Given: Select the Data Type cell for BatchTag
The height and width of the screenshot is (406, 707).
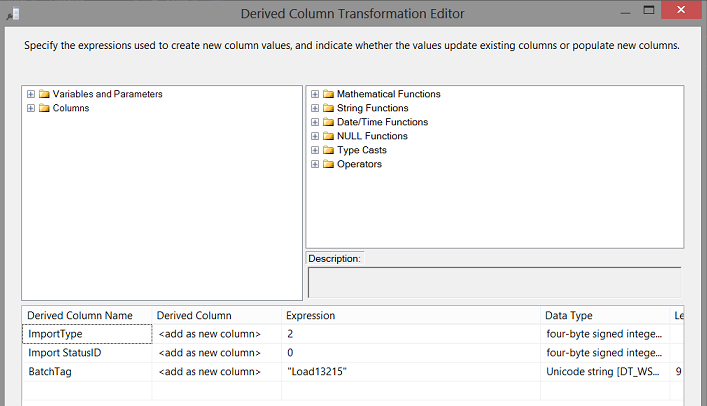Looking at the screenshot, I should point(602,371).
